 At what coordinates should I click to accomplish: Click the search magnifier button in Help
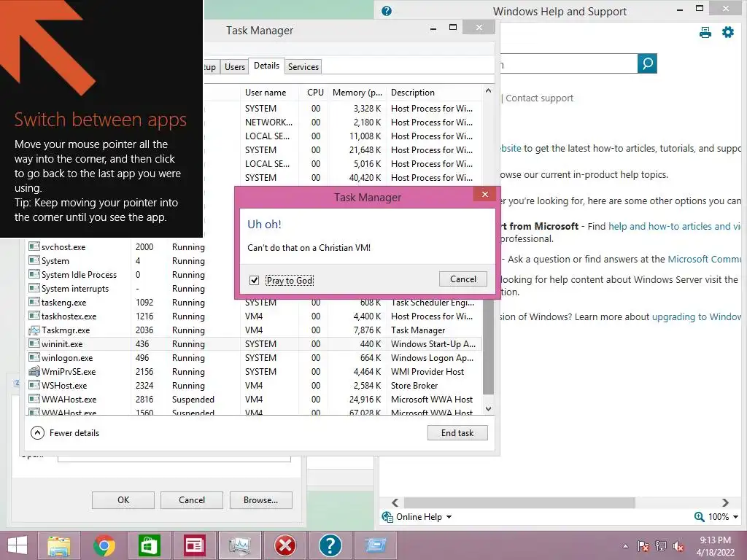click(x=648, y=63)
